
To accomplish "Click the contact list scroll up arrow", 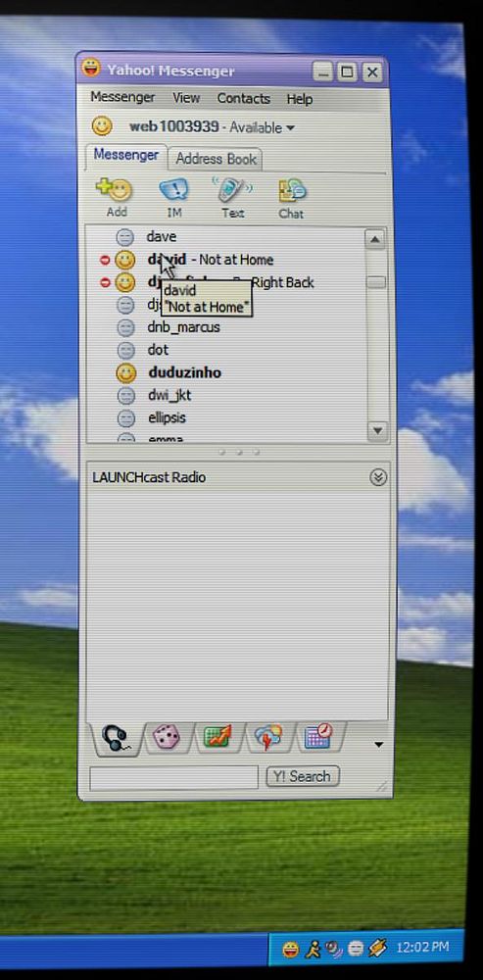I will pyautogui.click(x=375, y=239).
